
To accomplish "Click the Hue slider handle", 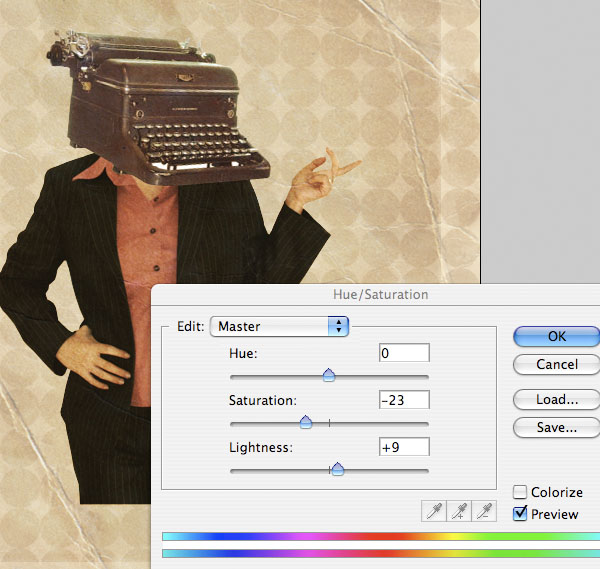I will point(329,375).
